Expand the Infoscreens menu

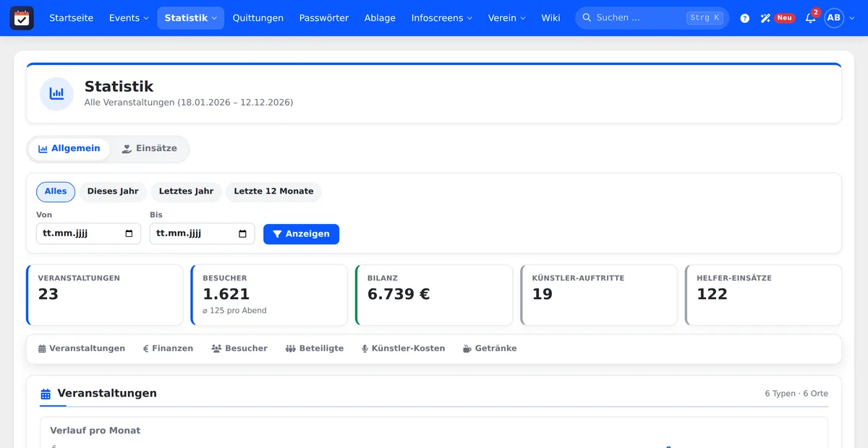tap(441, 18)
